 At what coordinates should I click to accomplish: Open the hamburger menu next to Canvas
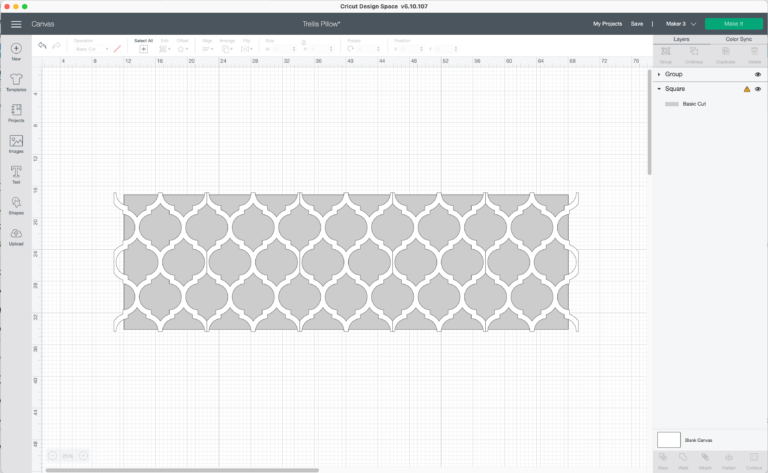(x=16, y=23)
